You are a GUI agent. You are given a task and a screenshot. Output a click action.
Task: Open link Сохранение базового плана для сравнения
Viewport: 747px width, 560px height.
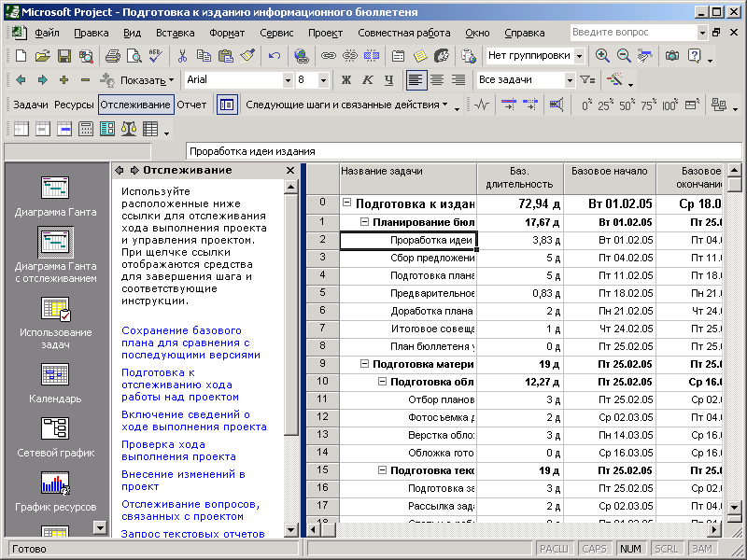coord(190,343)
